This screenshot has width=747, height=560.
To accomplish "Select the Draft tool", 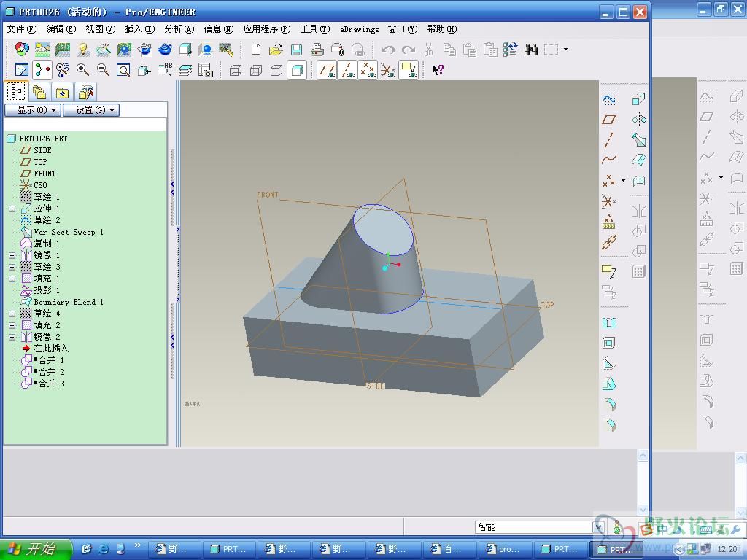I will [x=609, y=384].
